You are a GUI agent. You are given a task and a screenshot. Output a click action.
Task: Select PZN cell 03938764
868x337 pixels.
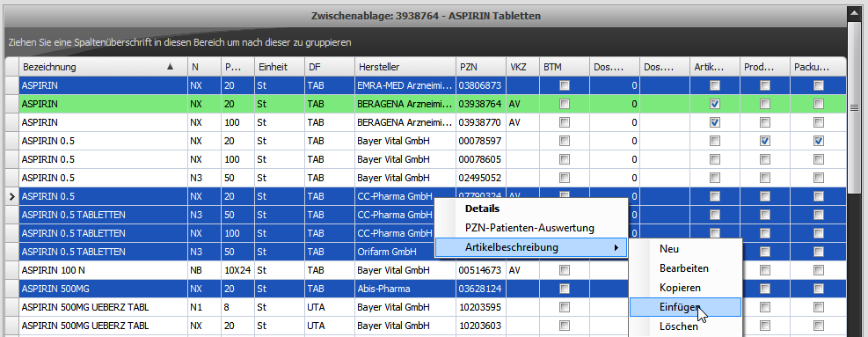[481, 104]
